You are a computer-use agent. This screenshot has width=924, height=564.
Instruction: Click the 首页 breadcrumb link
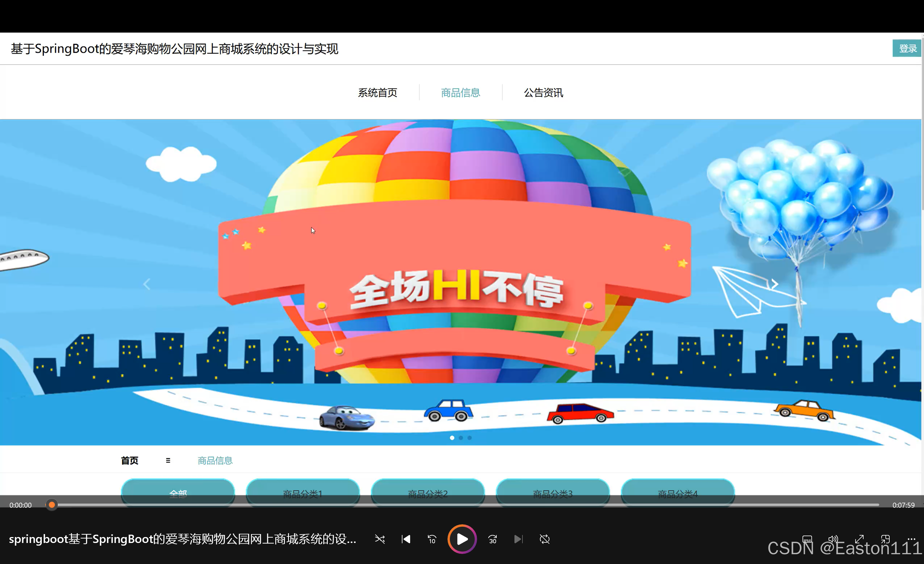pos(130,460)
